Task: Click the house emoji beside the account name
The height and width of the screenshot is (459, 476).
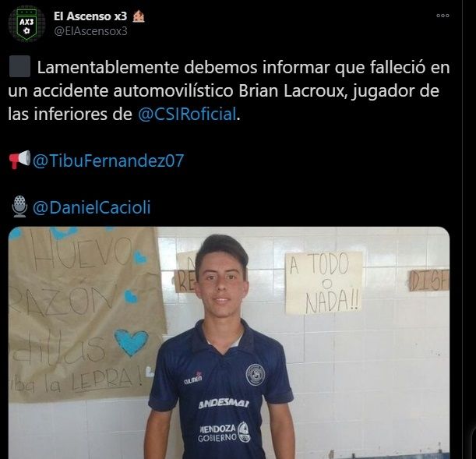Action: pyautogui.click(x=139, y=16)
